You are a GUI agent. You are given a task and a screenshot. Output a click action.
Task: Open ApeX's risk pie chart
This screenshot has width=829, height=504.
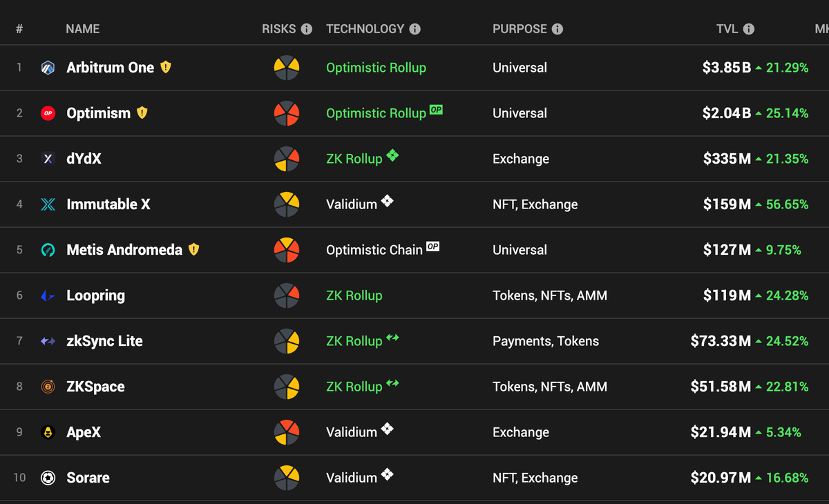click(287, 432)
